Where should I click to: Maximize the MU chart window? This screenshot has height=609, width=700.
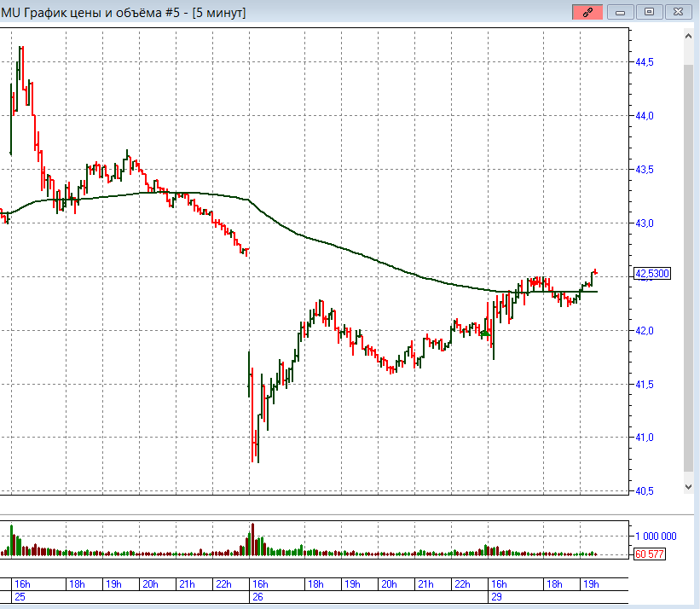click(x=649, y=12)
